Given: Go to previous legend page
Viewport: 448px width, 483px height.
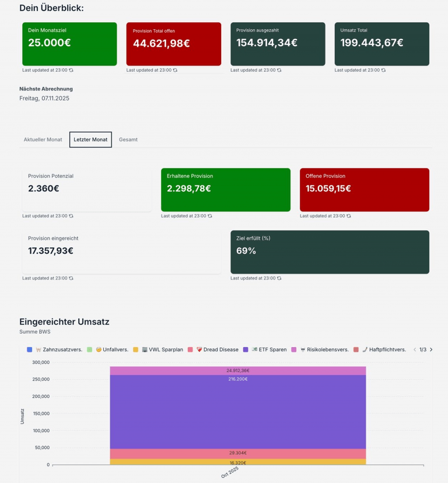Looking at the screenshot, I should [415, 349].
